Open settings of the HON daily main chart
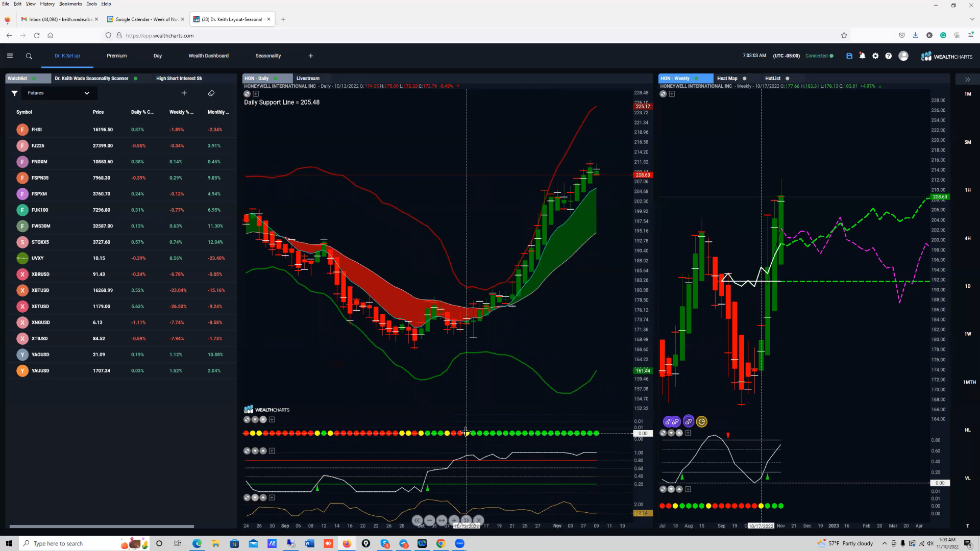This screenshot has width=980, height=551. pyautogui.click(x=247, y=94)
